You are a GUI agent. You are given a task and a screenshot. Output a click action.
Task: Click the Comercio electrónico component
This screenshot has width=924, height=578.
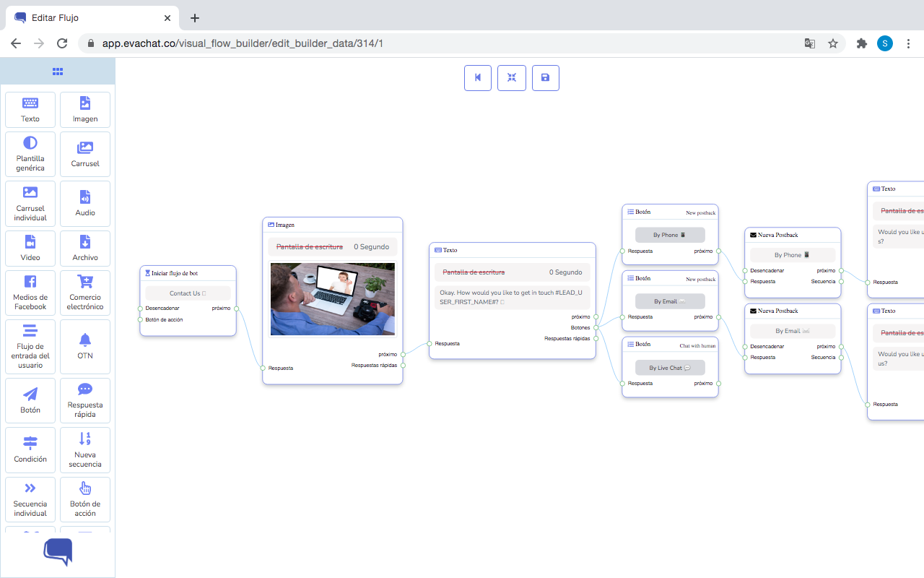[x=85, y=293]
